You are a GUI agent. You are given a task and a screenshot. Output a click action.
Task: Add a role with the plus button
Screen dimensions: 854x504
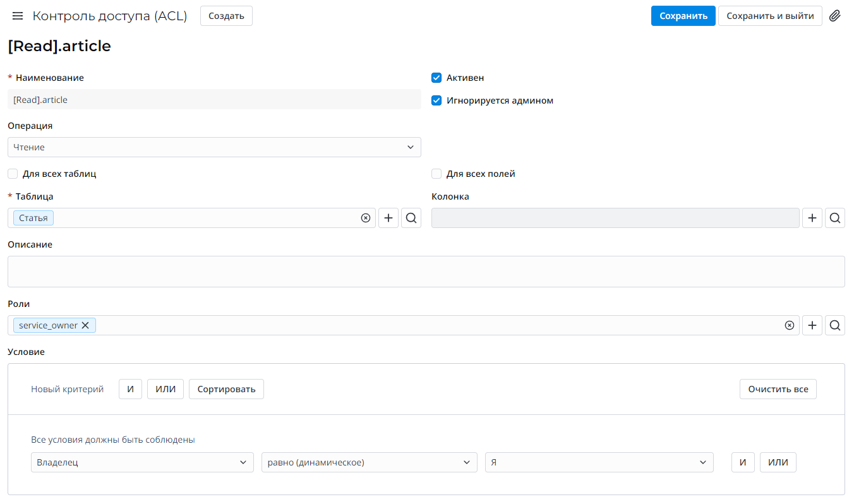coord(812,325)
